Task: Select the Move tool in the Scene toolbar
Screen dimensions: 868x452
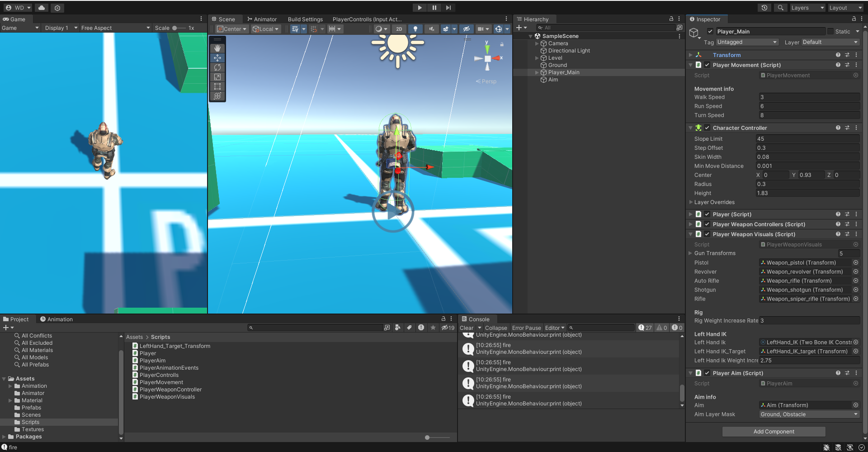Action: (217, 57)
